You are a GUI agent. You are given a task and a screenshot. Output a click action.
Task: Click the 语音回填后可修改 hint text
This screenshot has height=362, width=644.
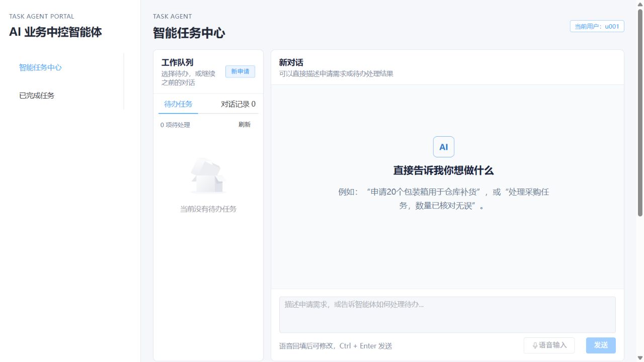pyautogui.click(x=336, y=346)
